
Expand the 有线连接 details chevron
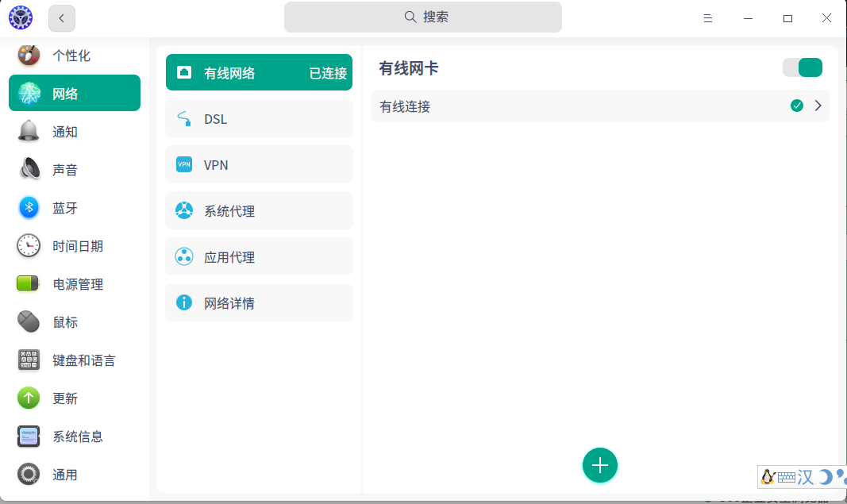click(818, 106)
